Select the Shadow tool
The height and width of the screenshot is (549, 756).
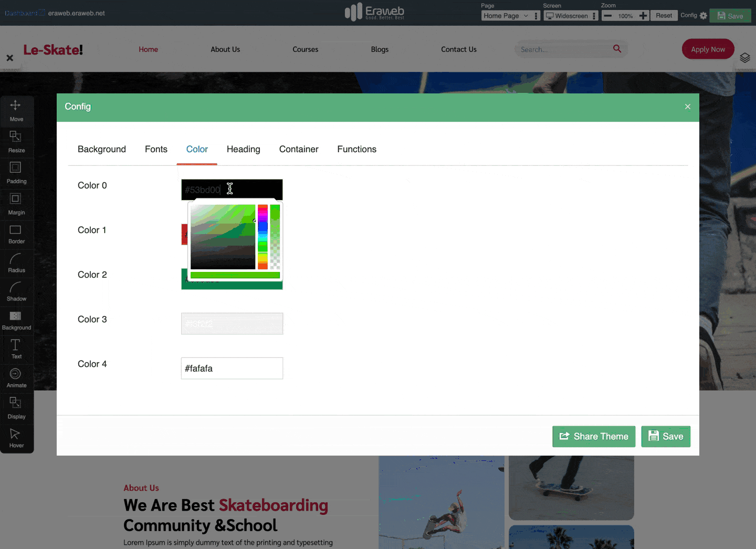point(16,291)
